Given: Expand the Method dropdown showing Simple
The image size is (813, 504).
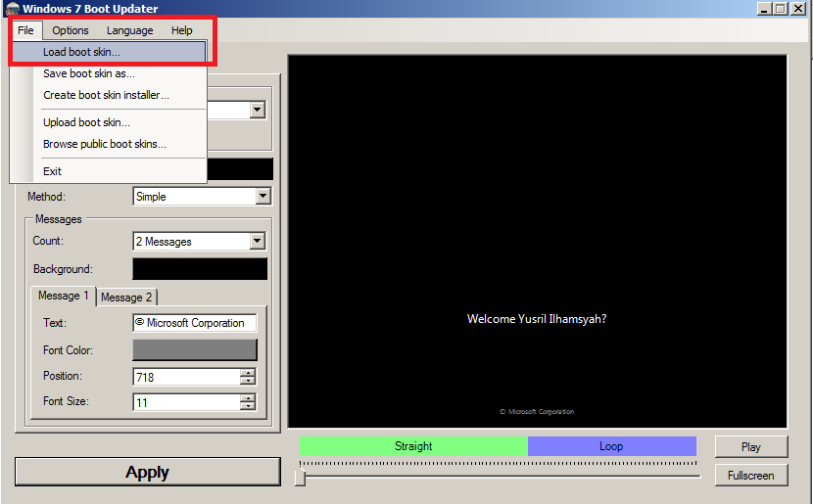Looking at the screenshot, I should pos(263,197).
